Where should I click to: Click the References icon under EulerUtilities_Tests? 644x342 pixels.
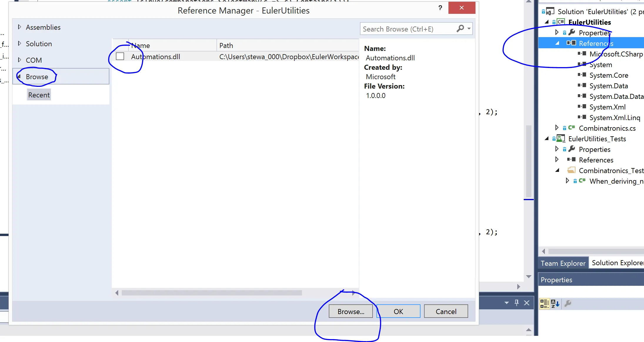point(571,160)
